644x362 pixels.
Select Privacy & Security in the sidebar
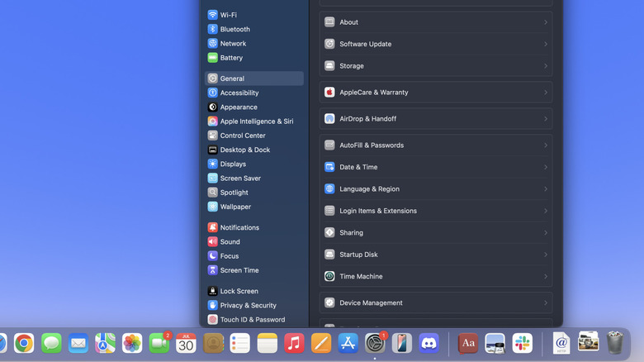click(x=253, y=305)
